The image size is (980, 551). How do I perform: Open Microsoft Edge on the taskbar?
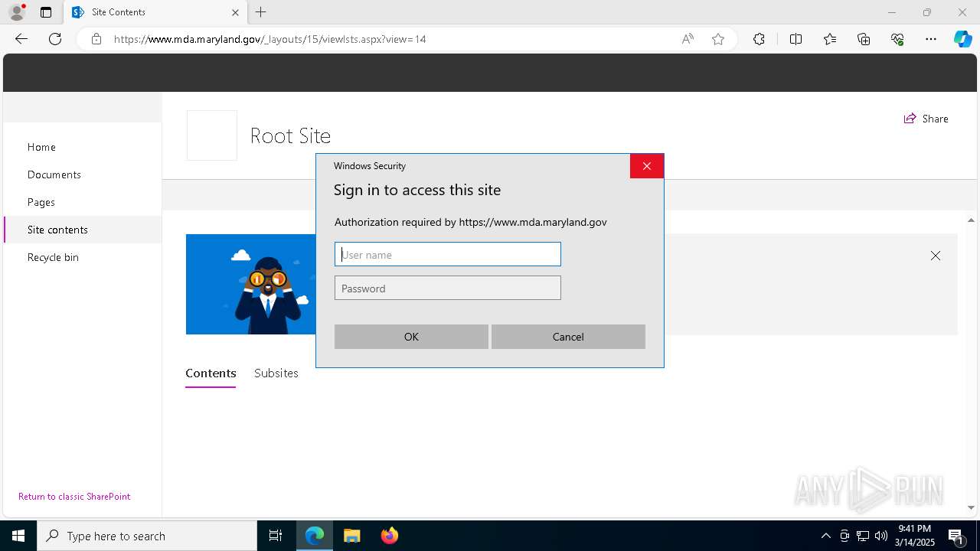pyautogui.click(x=315, y=536)
